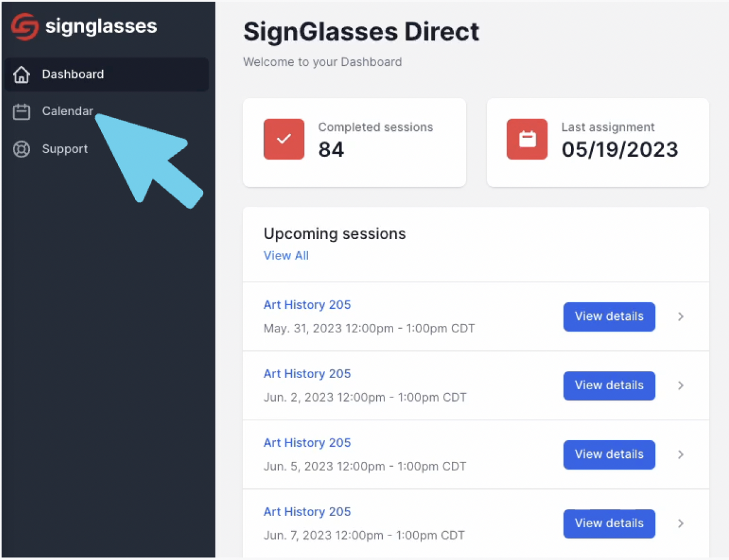
Task: Expand the May 31 session chevron
Action: pos(681,316)
